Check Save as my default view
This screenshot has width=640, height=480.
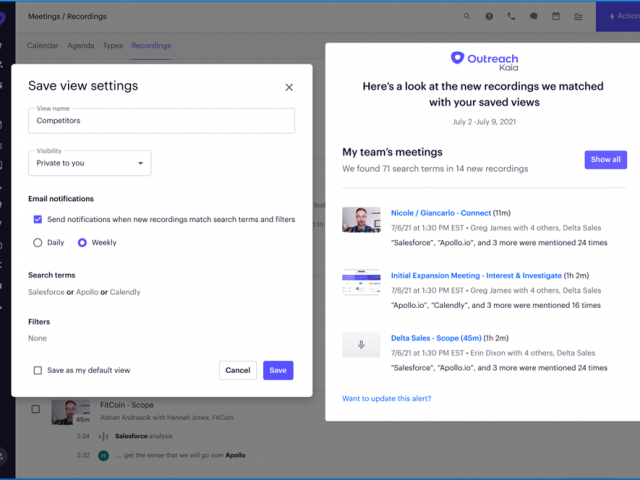tap(38, 371)
